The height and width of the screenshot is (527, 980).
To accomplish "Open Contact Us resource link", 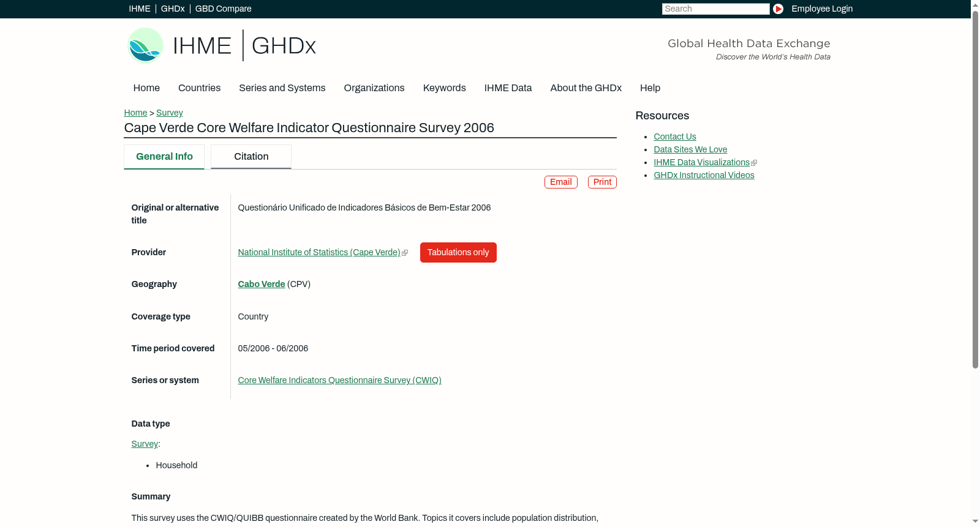I will tap(675, 136).
